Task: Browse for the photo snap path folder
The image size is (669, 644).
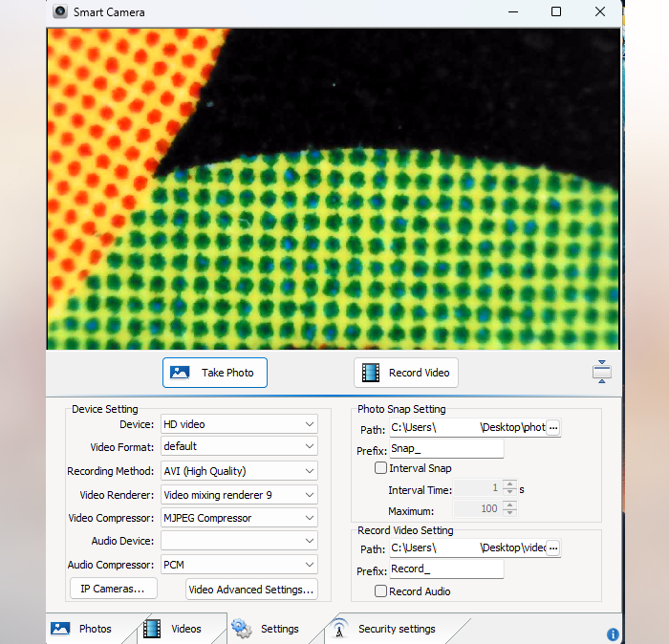Action: pyautogui.click(x=552, y=428)
